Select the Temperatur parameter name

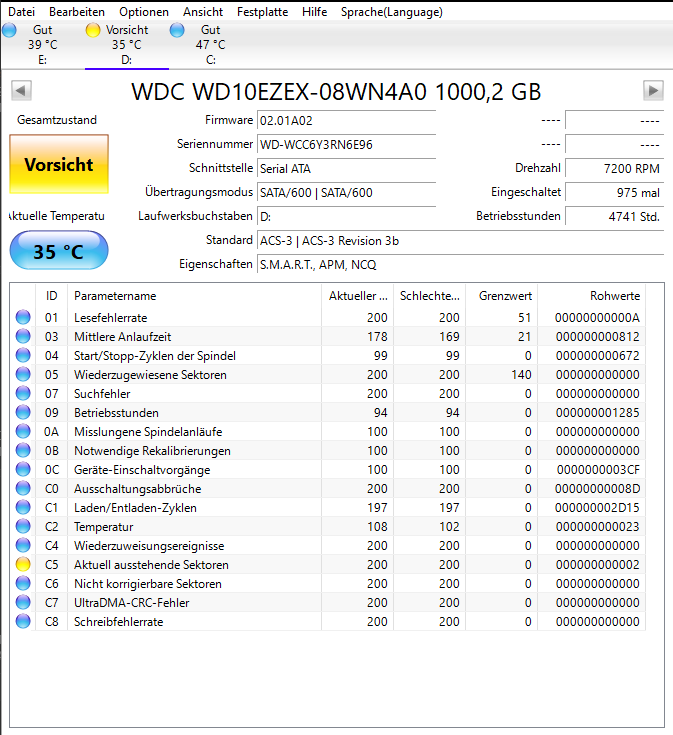click(104, 527)
